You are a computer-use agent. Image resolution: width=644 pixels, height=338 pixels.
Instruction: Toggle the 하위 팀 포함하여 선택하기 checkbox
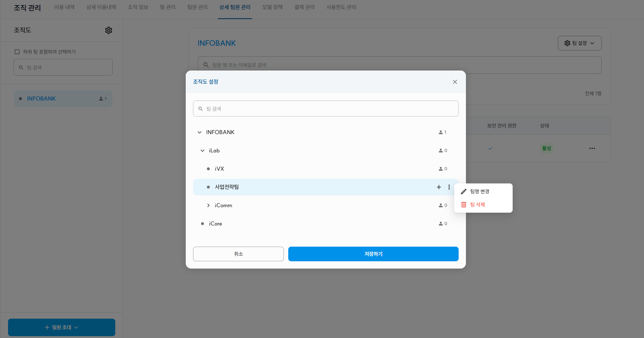[x=17, y=52]
